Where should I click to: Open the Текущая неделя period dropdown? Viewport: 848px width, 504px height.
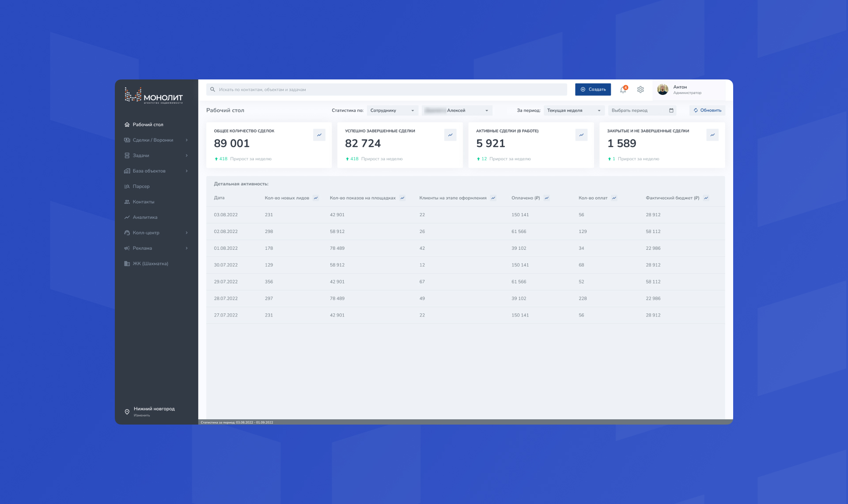(x=573, y=110)
